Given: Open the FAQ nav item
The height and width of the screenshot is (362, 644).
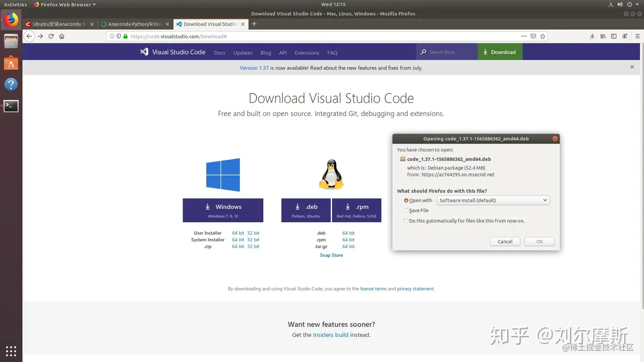Looking at the screenshot, I should point(332,53).
